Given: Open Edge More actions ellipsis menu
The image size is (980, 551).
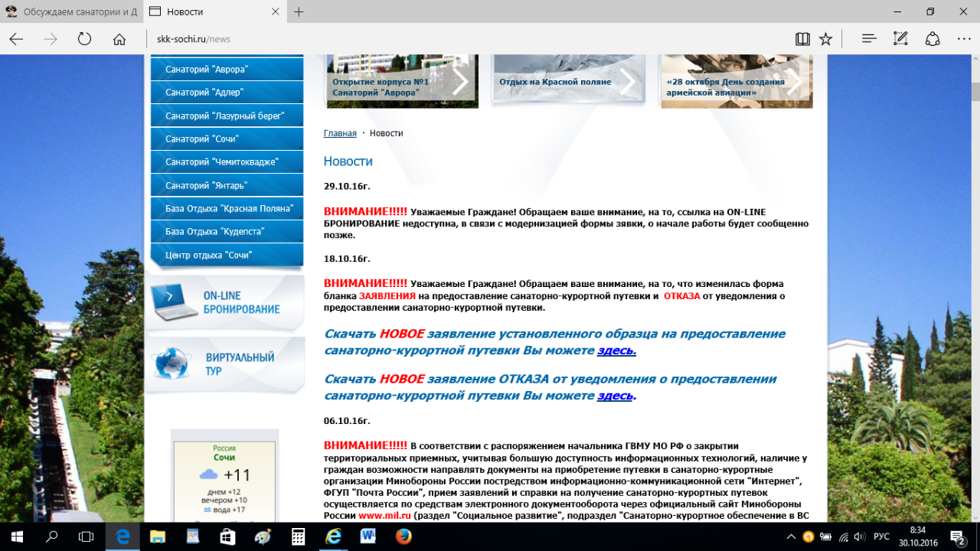Looking at the screenshot, I should pyautogui.click(x=962, y=39).
